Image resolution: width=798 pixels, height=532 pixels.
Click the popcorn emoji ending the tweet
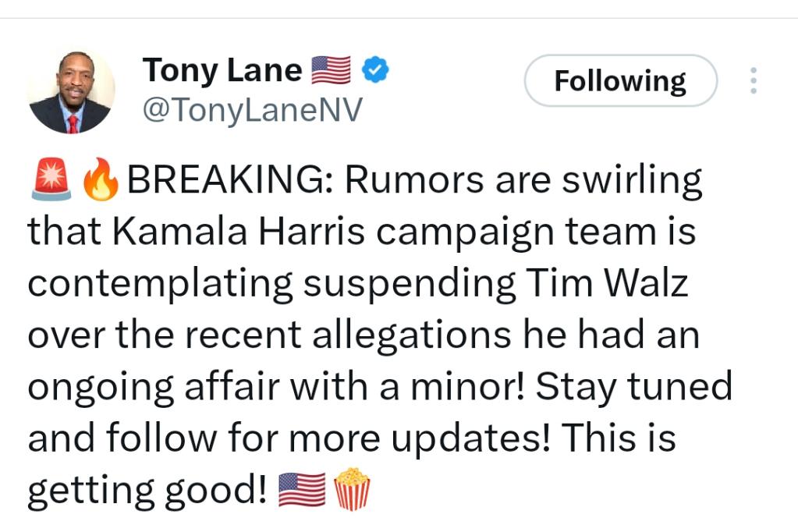352,490
